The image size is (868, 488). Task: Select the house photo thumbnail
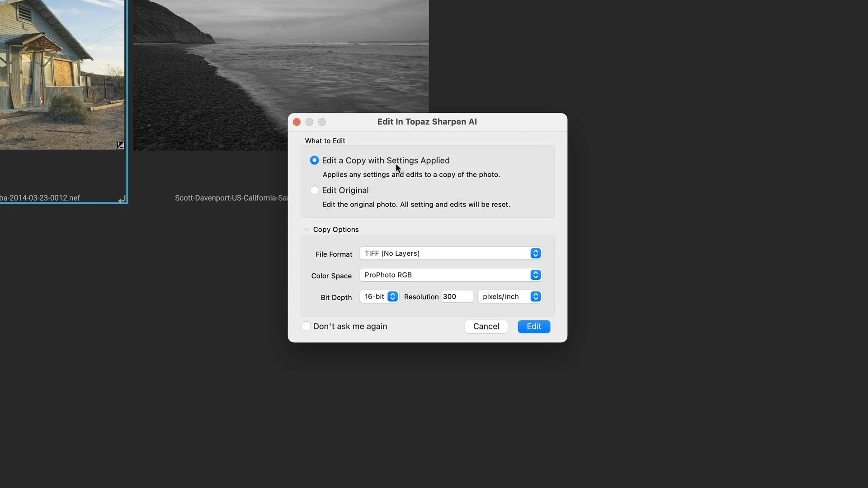point(62,75)
